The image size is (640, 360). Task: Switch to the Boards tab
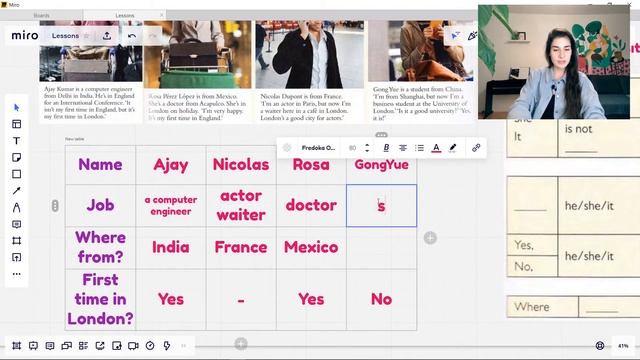(x=41, y=16)
